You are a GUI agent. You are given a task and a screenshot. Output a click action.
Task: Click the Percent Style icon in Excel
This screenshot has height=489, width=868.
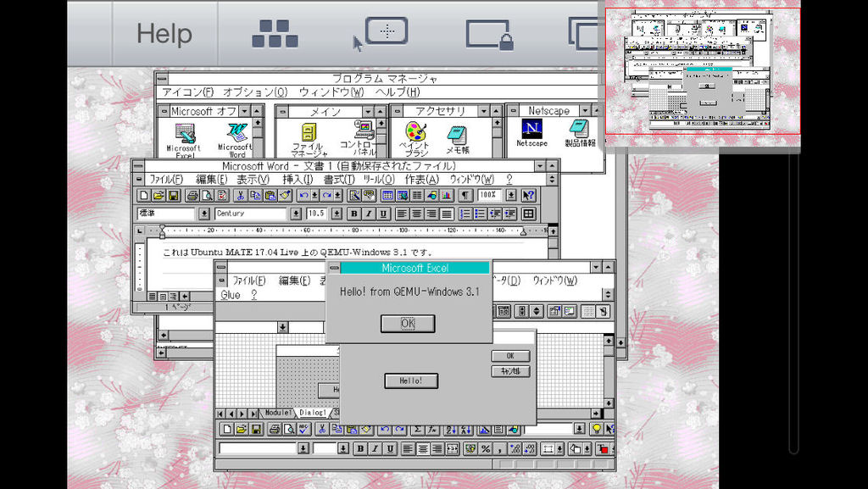coord(486,448)
